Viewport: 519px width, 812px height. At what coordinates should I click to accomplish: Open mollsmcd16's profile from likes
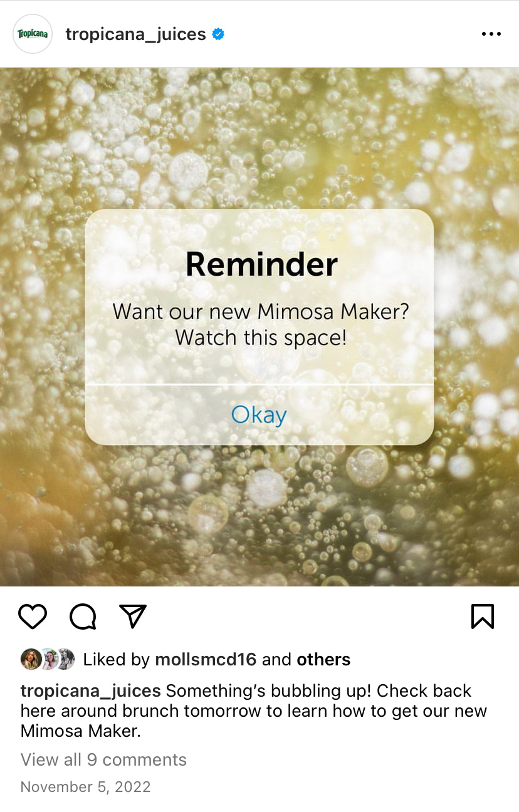click(206, 659)
